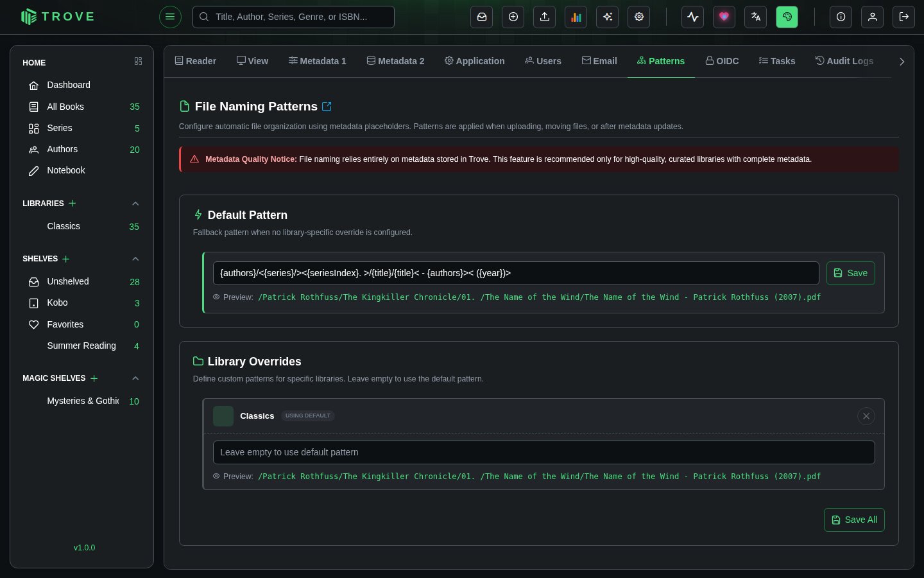The width and height of the screenshot is (924, 578).
Task: Open the Email settings tab
Action: click(x=599, y=61)
